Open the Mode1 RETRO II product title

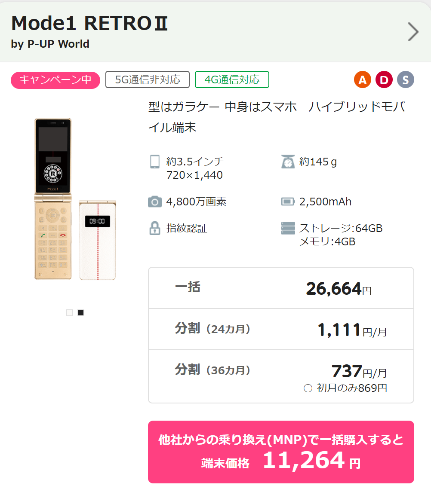89,23
